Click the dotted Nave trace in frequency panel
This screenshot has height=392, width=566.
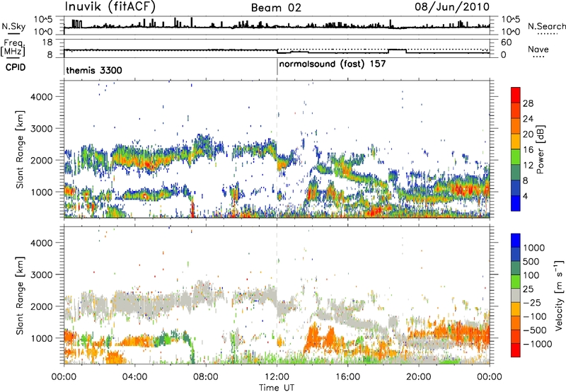pos(383,49)
